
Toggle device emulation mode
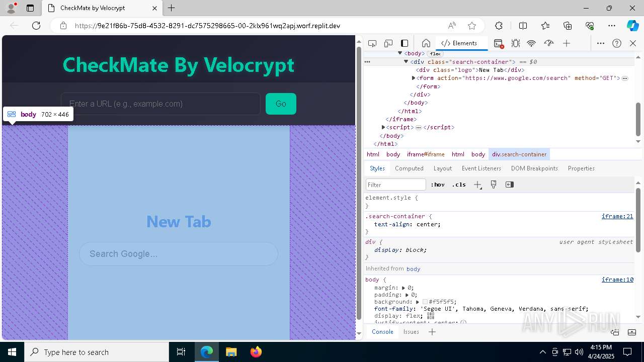coord(388,43)
